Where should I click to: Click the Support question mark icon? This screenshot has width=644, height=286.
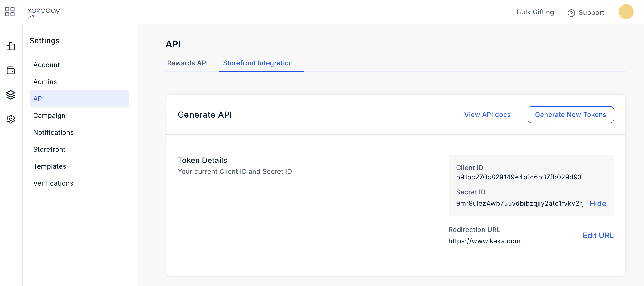571,13
